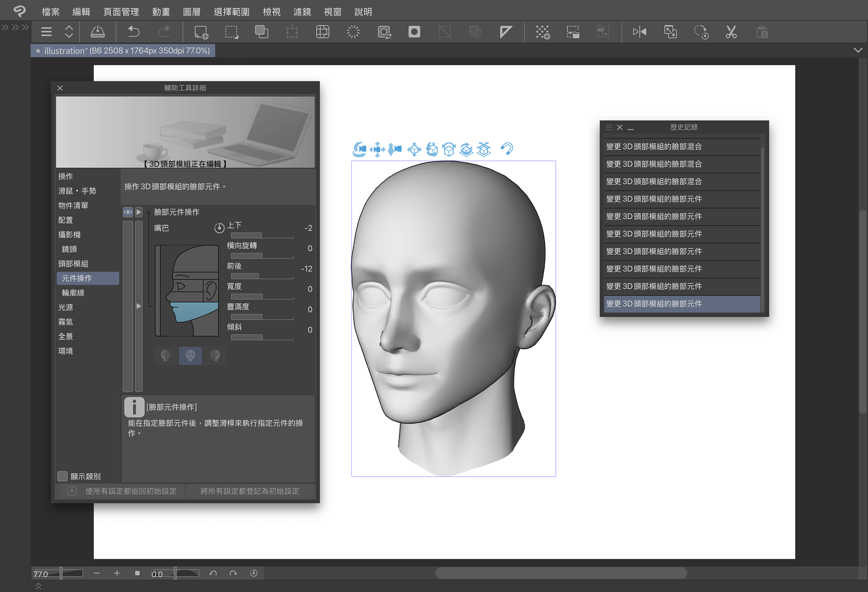Switch to the illustration canvas tab
The image size is (868, 592).
point(123,51)
